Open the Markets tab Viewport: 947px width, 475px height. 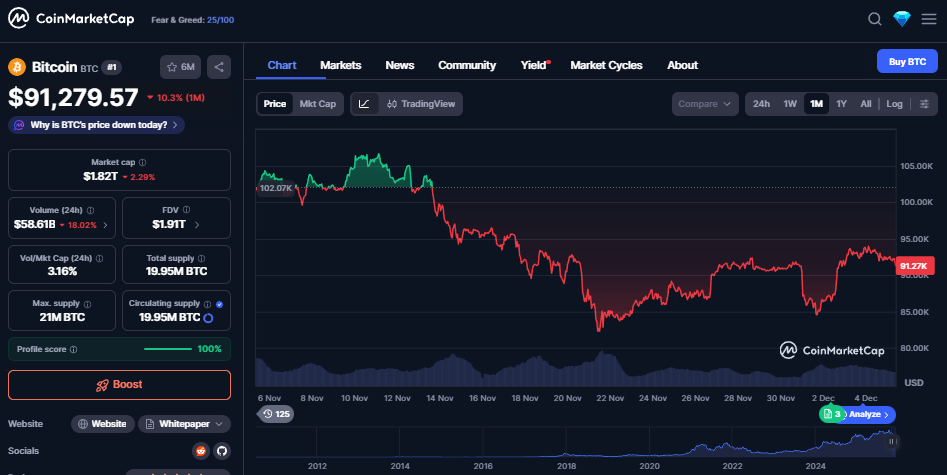tap(341, 65)
